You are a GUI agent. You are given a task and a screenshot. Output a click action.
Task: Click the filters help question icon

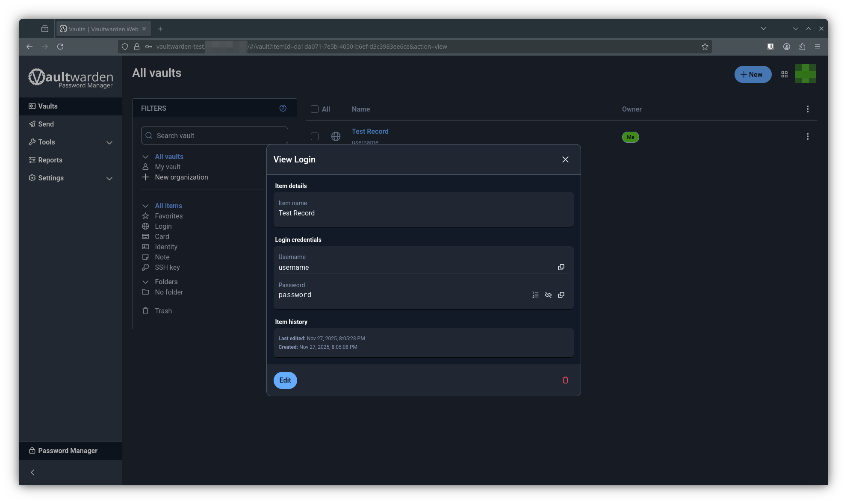point(283,108)
